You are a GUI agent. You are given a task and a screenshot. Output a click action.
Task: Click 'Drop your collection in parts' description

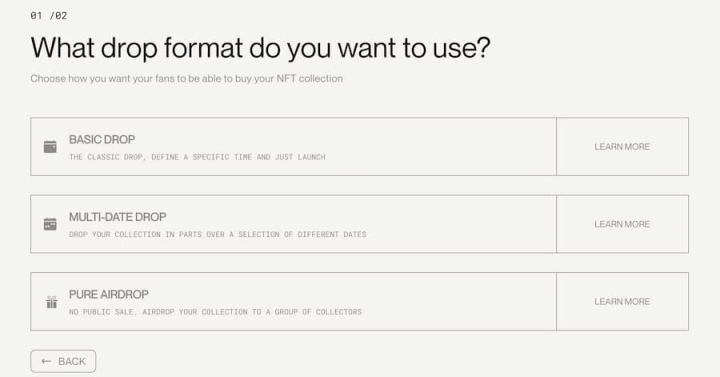click(x=218, y=235)
